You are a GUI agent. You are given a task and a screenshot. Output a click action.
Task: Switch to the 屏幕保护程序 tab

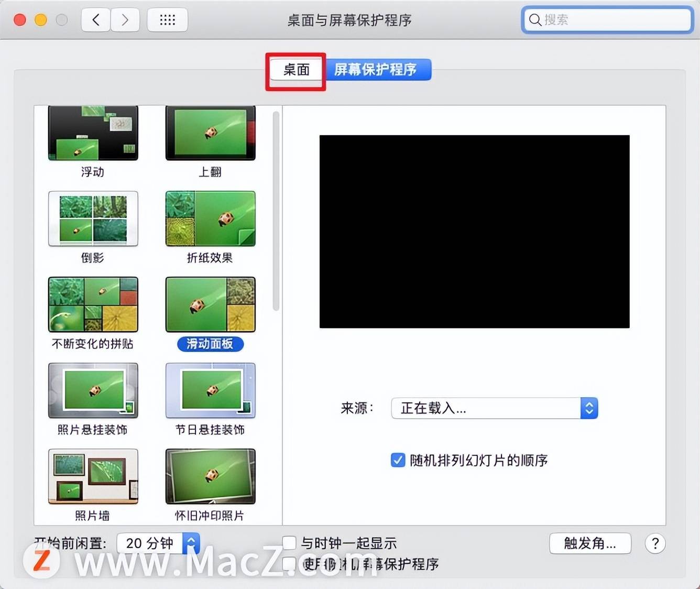pyautogui.click(x=378, y=70)
